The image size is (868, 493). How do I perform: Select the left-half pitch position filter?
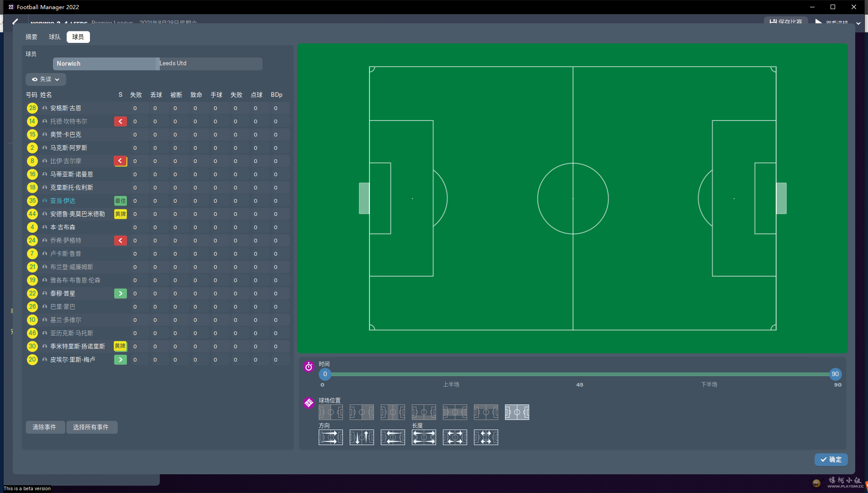331,412
